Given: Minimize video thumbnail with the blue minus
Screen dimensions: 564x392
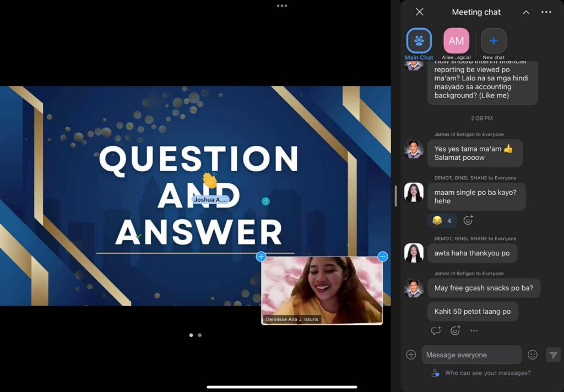Looking at the screenshot, I should [383, 257].
